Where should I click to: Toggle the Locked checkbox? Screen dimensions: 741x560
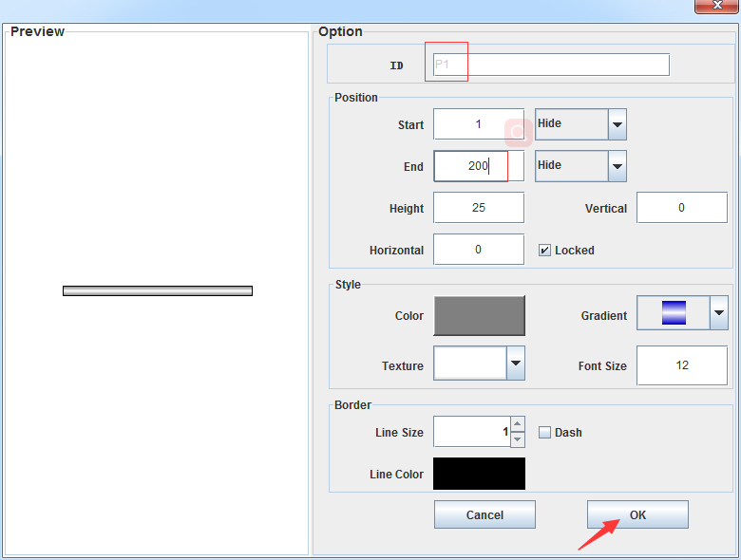[544, 251]
